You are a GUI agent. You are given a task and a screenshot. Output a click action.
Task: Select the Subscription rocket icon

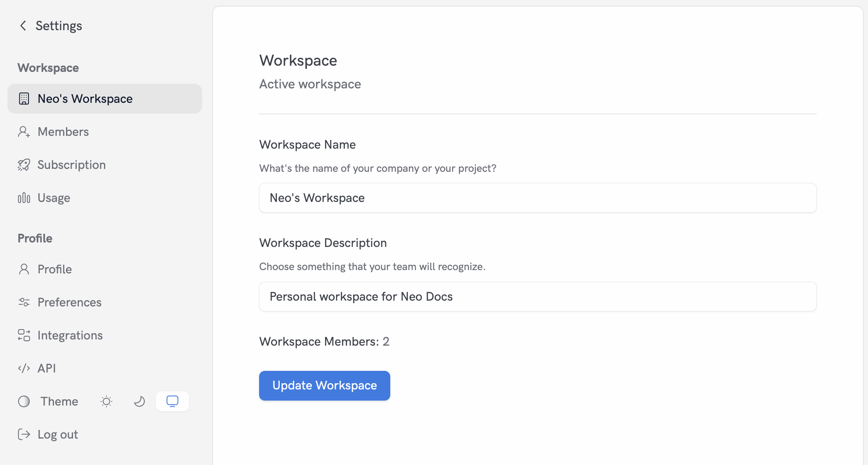click(x=24, y=164)
